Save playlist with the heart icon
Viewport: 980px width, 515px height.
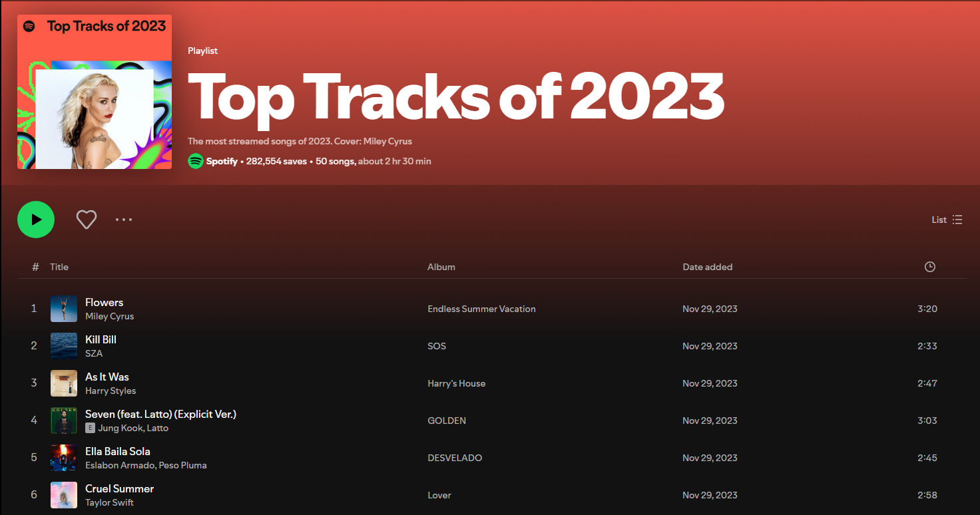(x=87, y=220)
